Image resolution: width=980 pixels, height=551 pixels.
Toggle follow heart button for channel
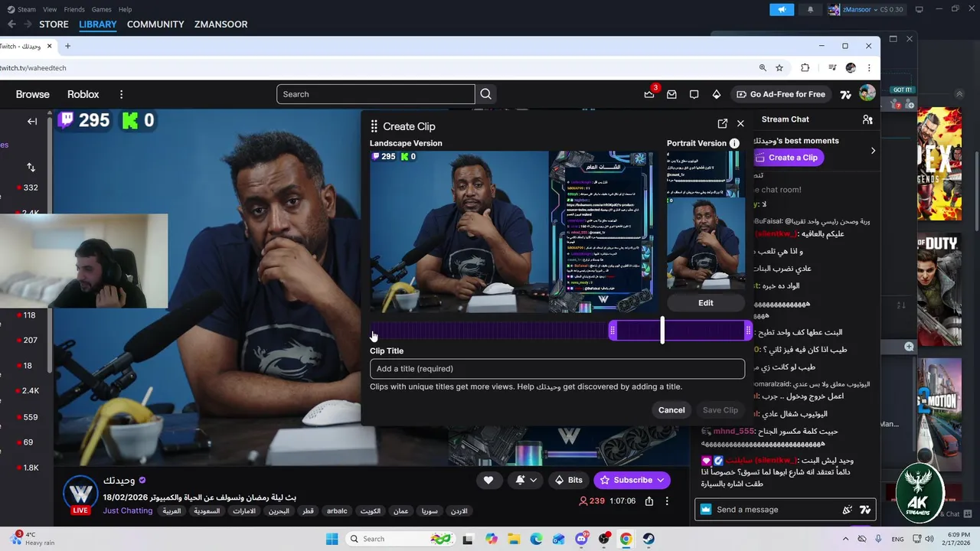(488, 480)
